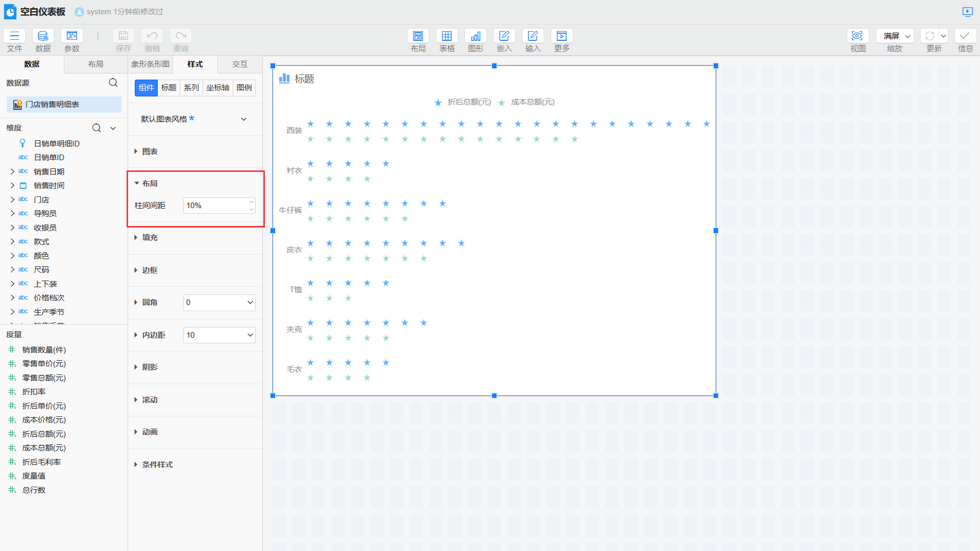Screen dimensions: 980x551
Task: Click the 信息 checkmark icon
Action: pyautogui.click(x=965, y=36)
